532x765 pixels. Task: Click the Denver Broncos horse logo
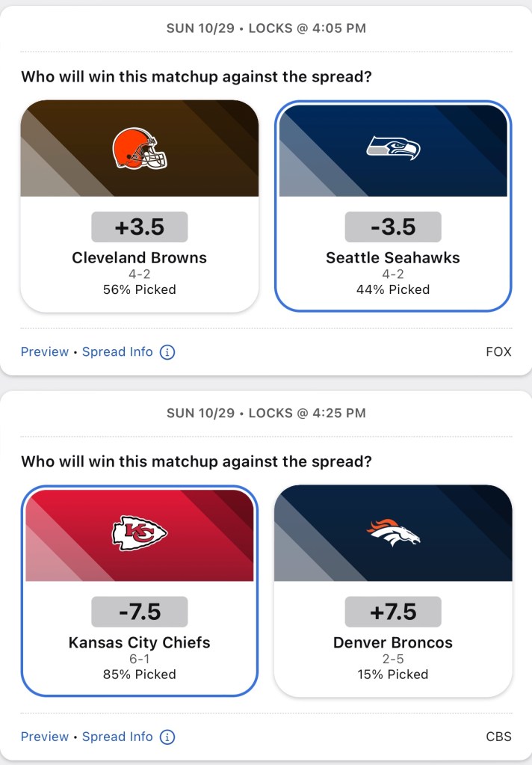coord(393,532)
